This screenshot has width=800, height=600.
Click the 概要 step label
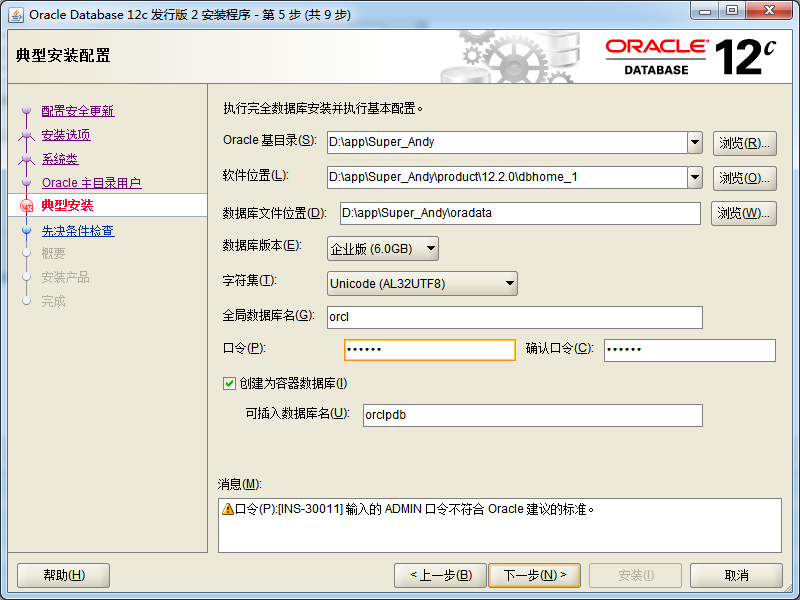[54, 254]
